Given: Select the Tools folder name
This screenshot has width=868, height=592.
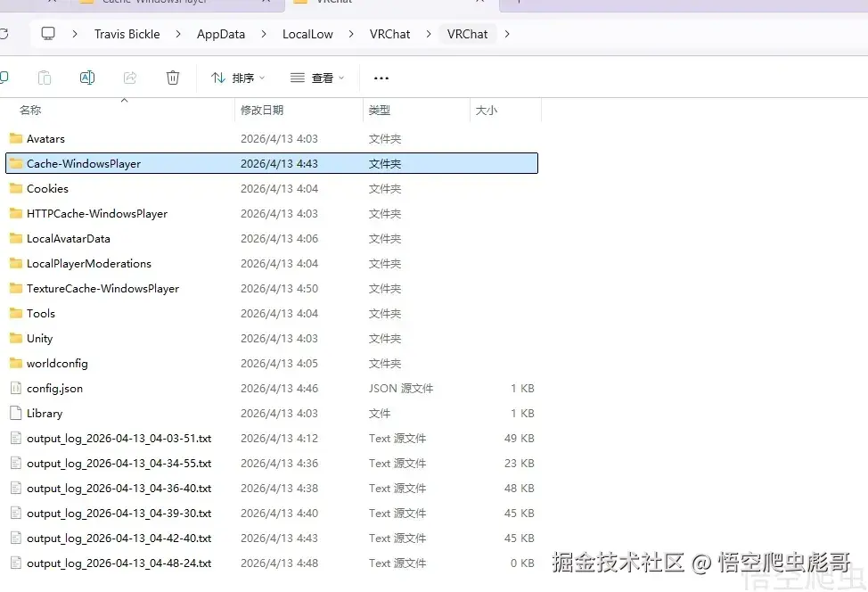Looking at the screenshot, I should pos(41,313).
